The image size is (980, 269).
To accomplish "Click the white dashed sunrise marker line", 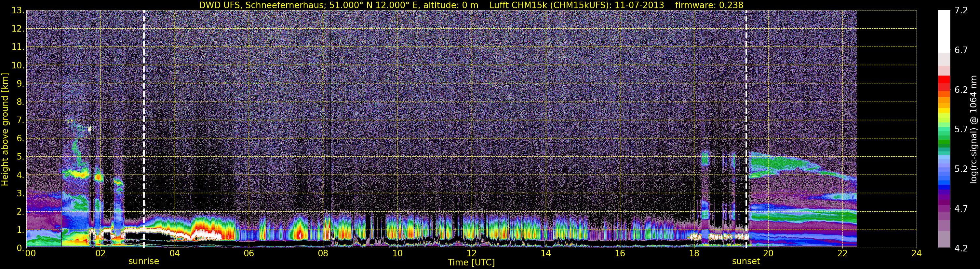I will click(144, 129).
